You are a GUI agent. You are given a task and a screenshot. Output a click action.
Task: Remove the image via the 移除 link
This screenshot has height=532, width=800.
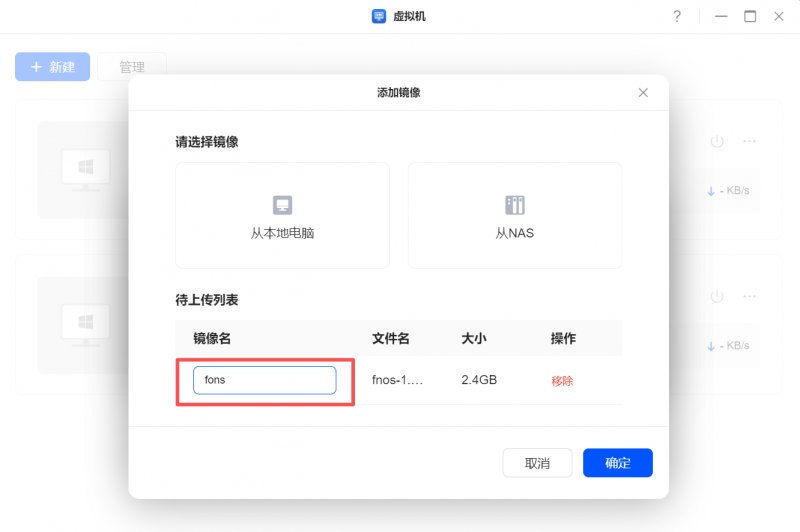tap(562, 381)
